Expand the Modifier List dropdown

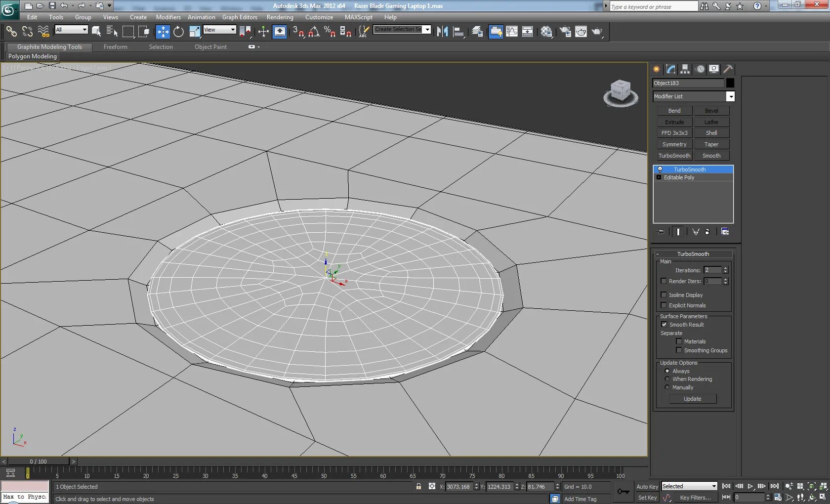tap(730, 96)
